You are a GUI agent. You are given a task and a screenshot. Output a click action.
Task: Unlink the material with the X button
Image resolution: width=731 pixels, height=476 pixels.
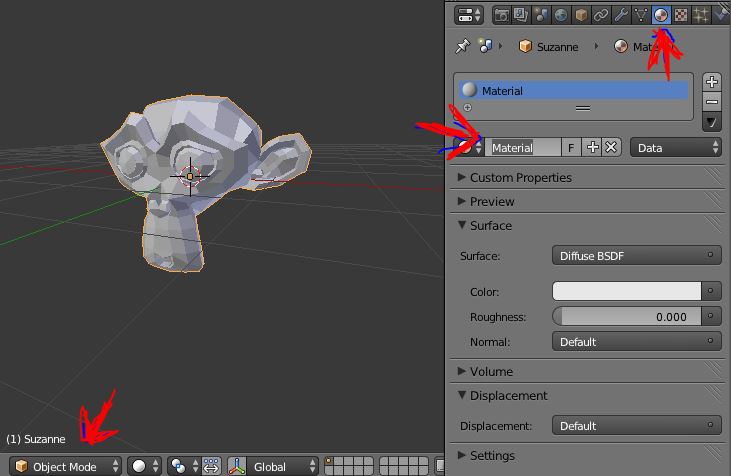(611, 148)
